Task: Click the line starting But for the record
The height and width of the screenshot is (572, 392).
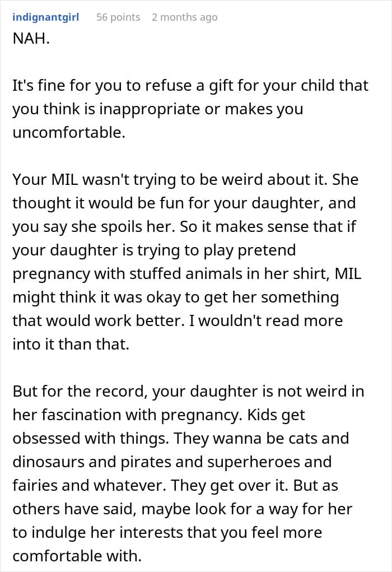Action: pos(189,392)
